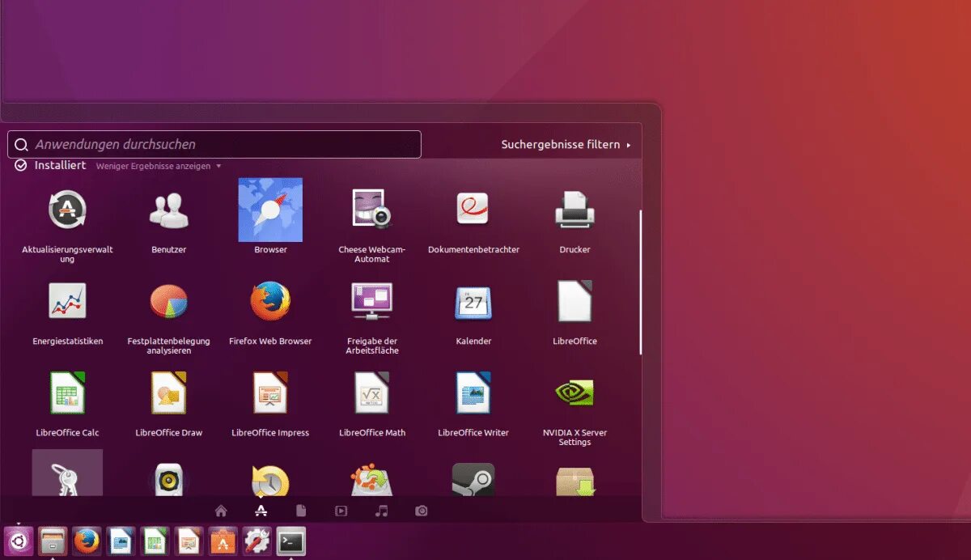
Task: Open Ubuntu Software Center in the launcher
Action: (223, 541)
